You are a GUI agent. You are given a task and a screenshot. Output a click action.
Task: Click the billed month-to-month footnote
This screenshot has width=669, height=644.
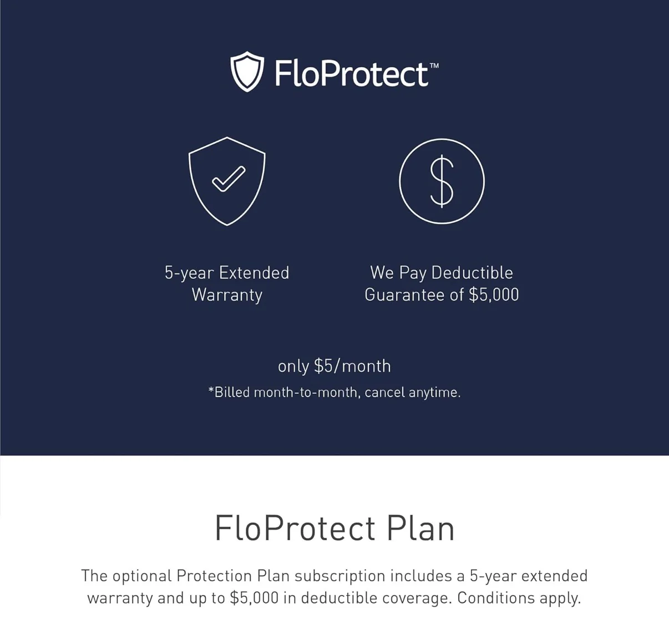click(334, 392)
